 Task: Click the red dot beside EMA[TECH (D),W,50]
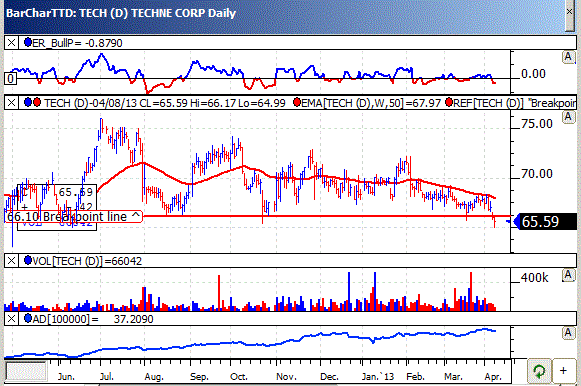[x=297, y=102]
